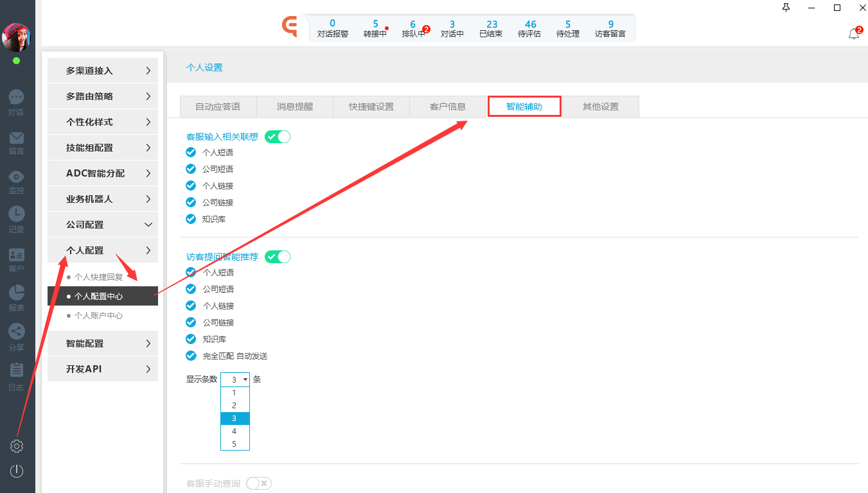This screenshot has height=493, width=868.
Task: Select the 记录 clock history icon
Action: pos(17,216)
